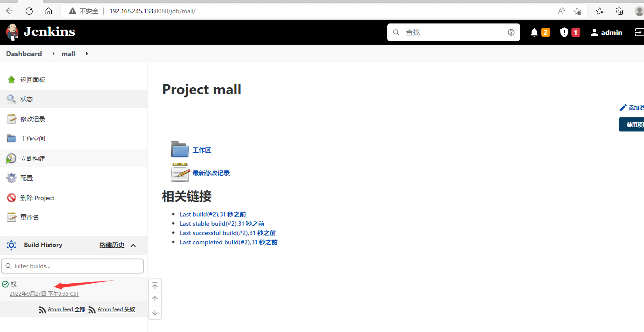Open the read aloud icon in address bar
The width and height of the screenshot is (644, 332).
pos(562,11)
